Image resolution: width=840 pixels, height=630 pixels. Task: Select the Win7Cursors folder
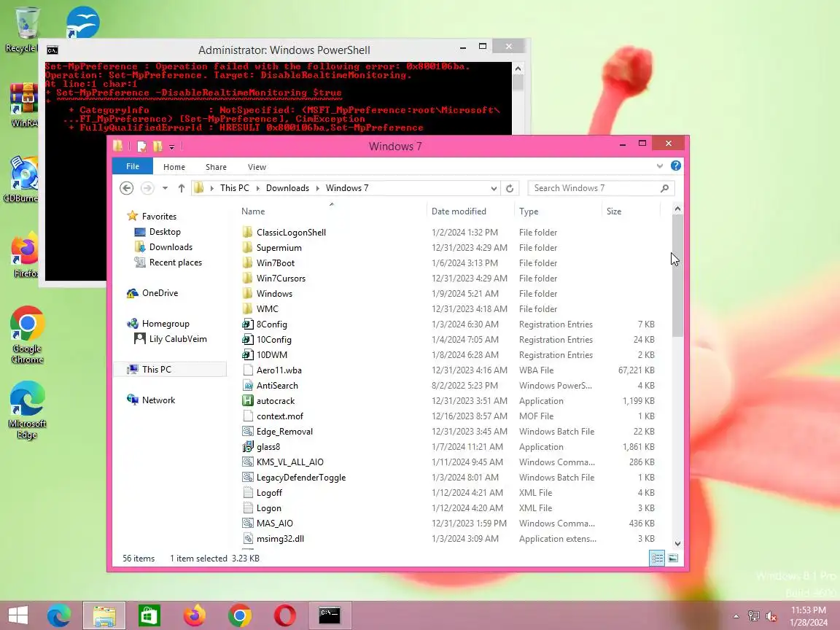coord(281,279)
